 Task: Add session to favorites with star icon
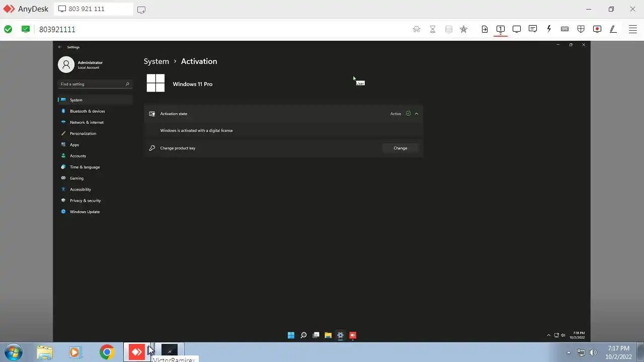tap(464, 29)
